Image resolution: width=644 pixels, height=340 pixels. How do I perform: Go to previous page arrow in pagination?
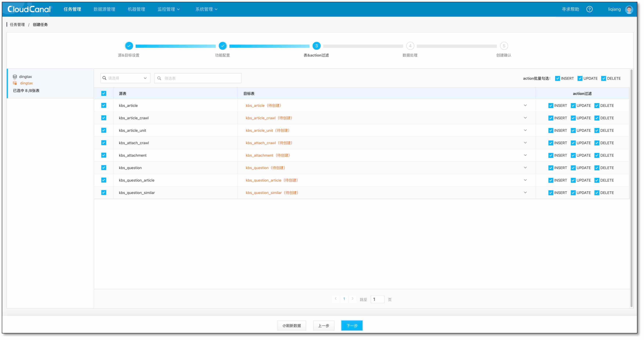click(x=336, y=299)
